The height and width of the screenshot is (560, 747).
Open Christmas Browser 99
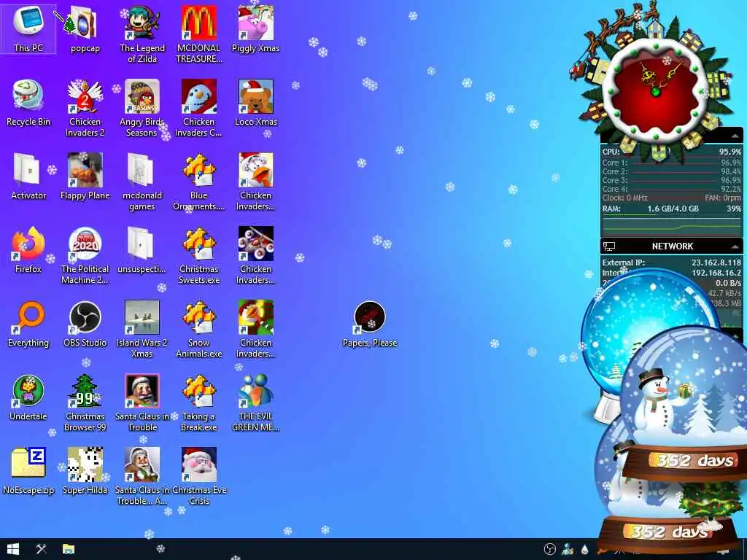pyautogui.click(x=85, y=402)
